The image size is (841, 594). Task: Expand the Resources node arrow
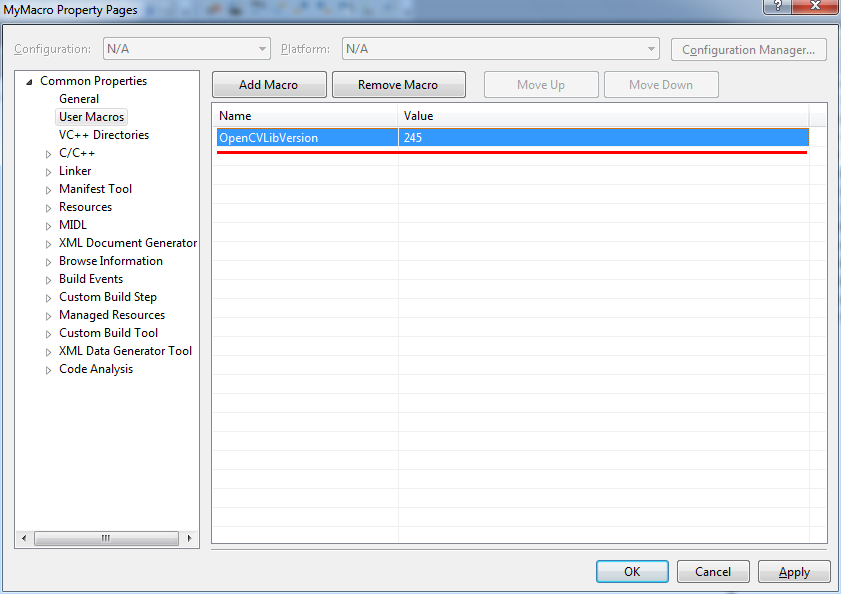48,208
